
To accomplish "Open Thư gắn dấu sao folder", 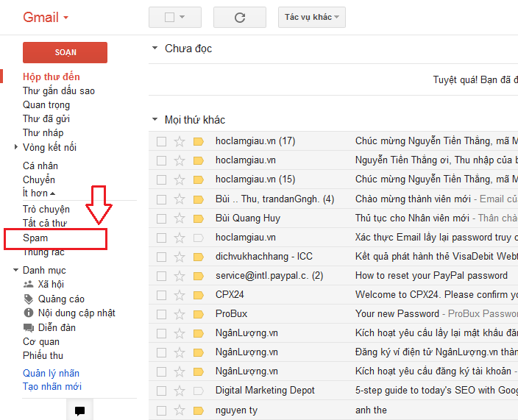I will click(59, 90).
